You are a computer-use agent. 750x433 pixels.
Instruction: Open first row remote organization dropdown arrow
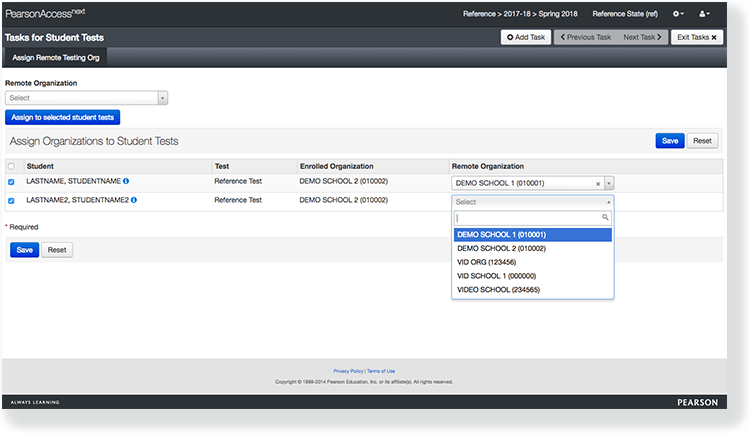[x=608, y=184]
